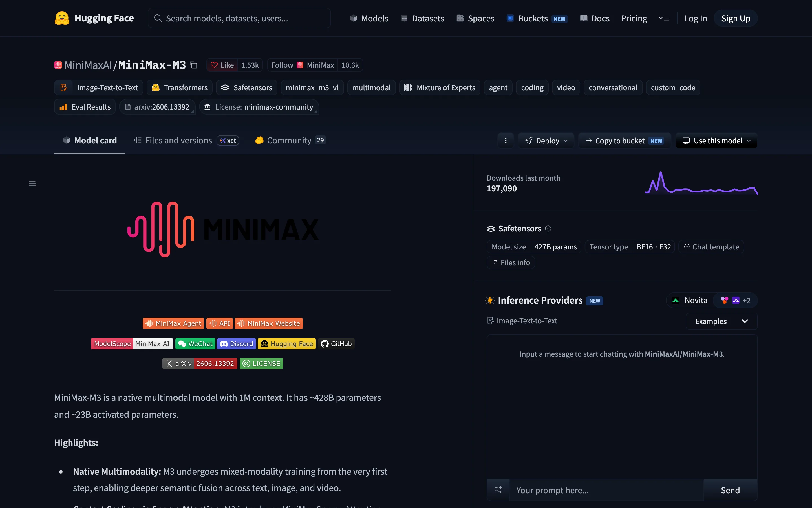
Task: Open the ModelScope MiniMax AI badge
Action: click(132, 344)
